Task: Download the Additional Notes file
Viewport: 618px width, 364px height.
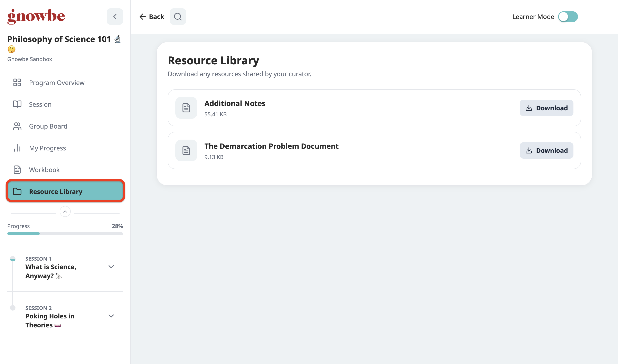Action: coord(546,108)
